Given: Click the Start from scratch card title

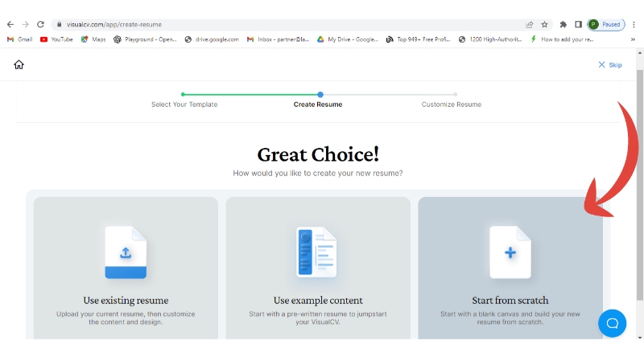Looking at the screenshot, I should tap(510, 301).
